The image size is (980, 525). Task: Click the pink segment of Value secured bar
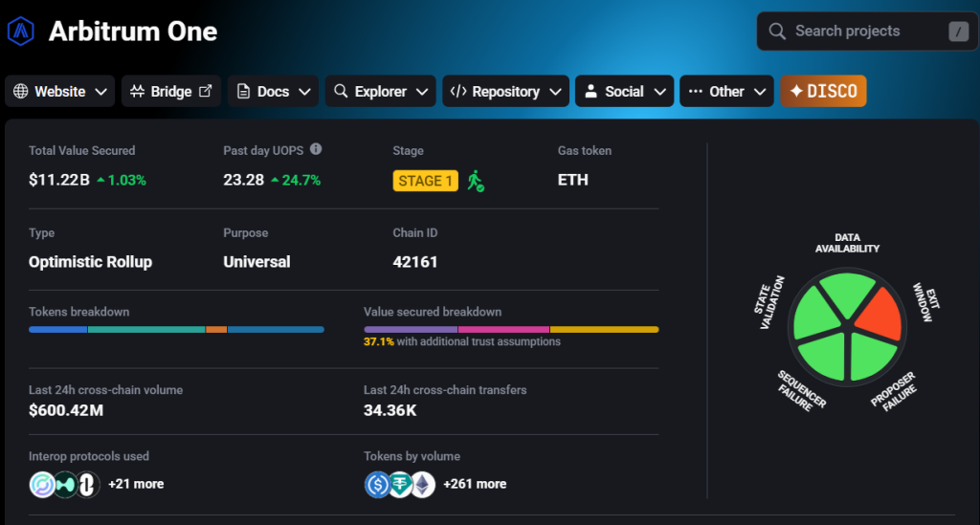[503, 330]
